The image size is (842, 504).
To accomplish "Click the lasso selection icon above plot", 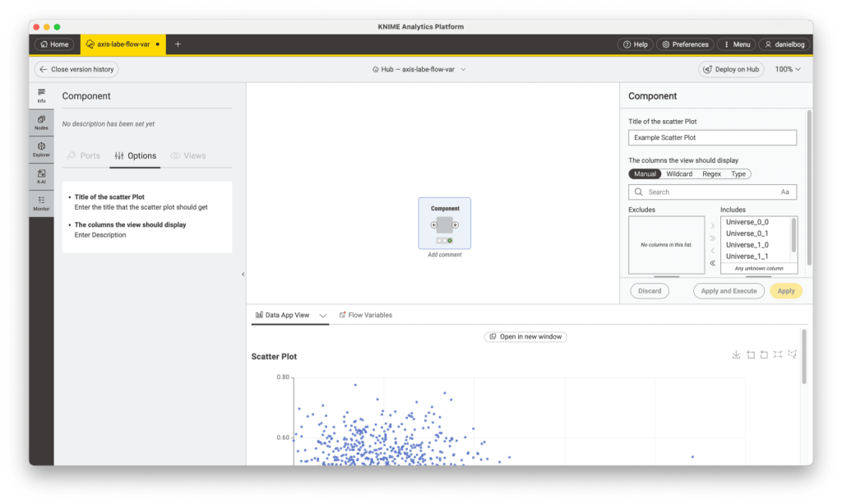I will [792, 354].
